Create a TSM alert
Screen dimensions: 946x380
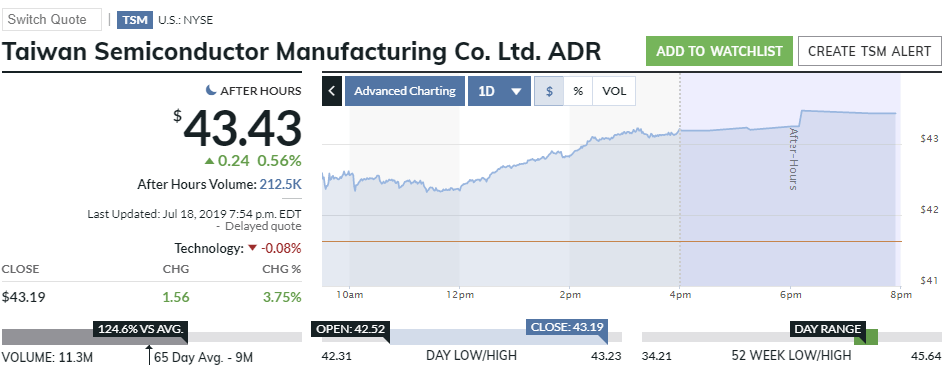coord(869,51)
